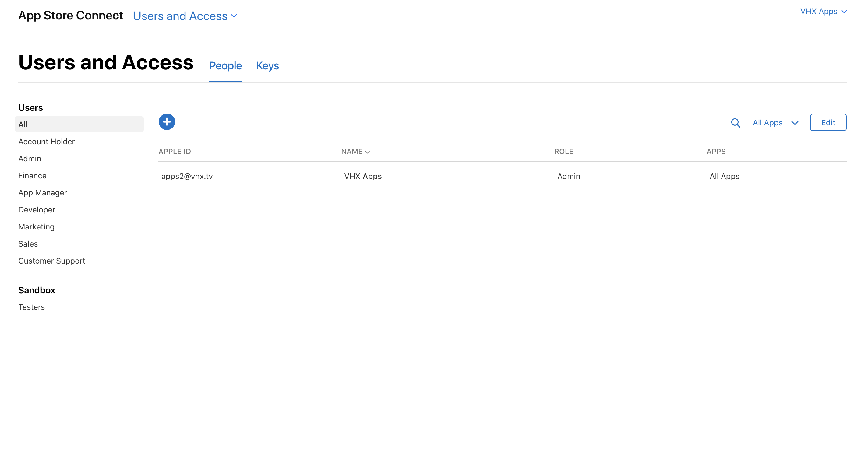868x462 pixels.
Task: Click the VHX Apps name cell
Action: point(363,177)
